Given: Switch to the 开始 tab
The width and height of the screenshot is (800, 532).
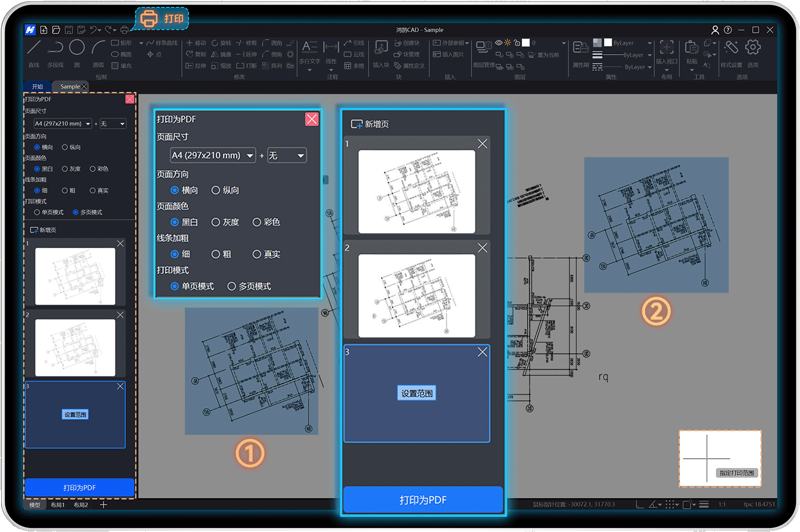Looking at the screenshot, I should tap(38, 87).
